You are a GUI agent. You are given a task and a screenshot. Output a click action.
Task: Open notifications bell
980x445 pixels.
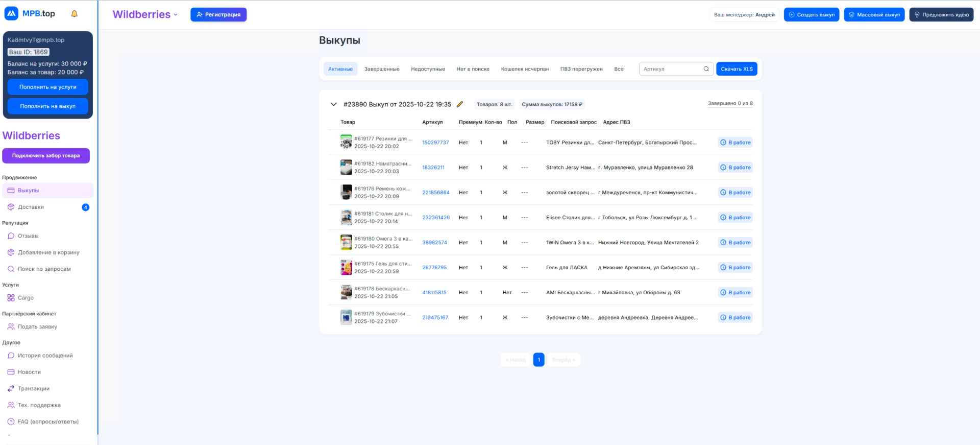[x=75, y=14]
